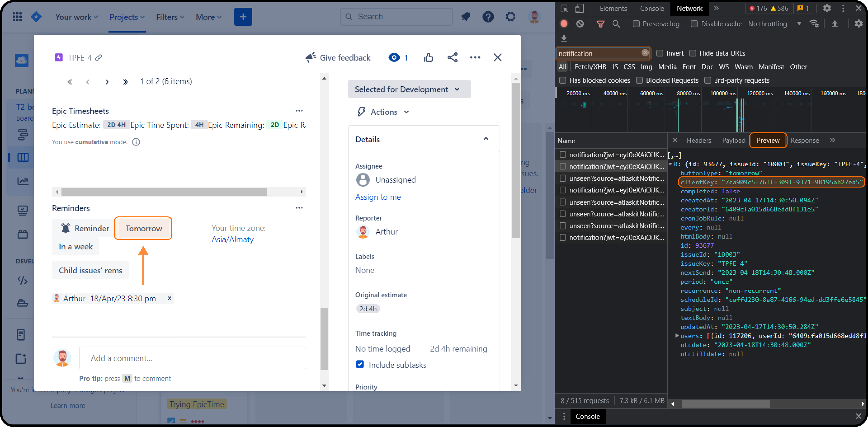The image size is (868, 427).
Task: Enable the Preserve log checkbox
Action: coord(636,24)
